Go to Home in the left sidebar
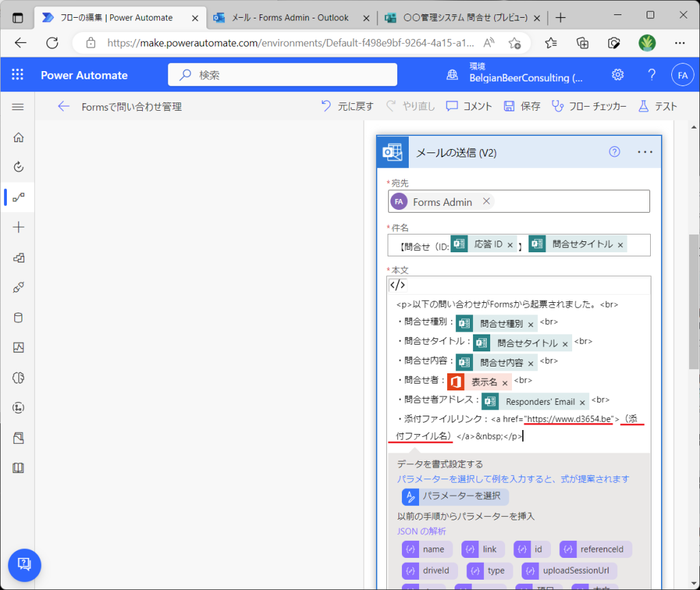 (x=18, y=137)
